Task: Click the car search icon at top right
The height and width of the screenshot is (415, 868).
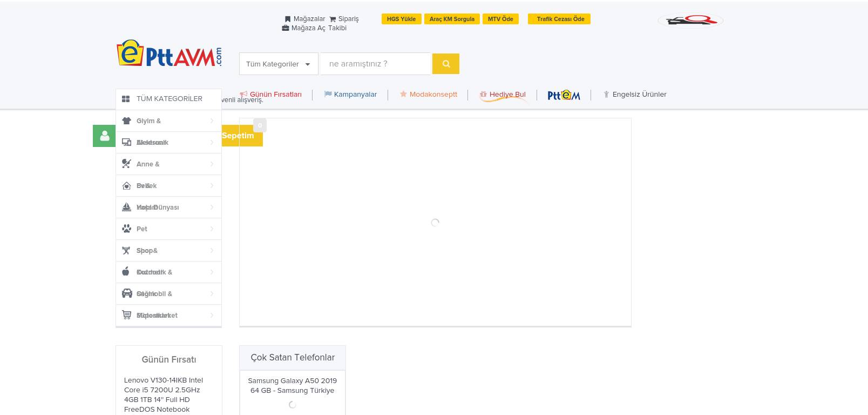Action: [x=690, y=21]
